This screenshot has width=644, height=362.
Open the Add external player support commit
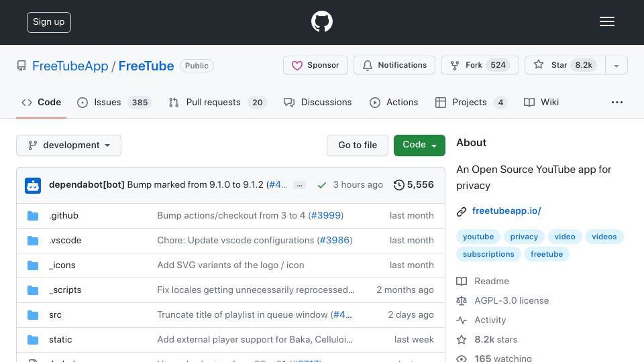click(255, 339)
